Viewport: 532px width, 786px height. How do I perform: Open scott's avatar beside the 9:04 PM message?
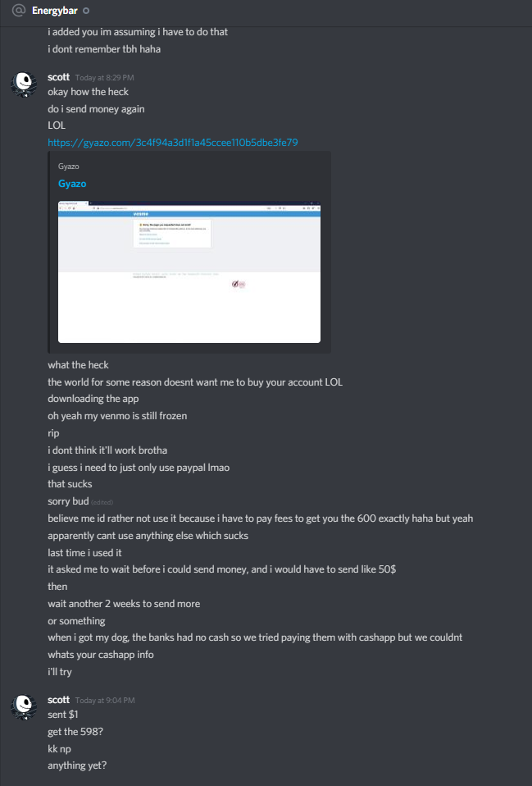point(24,706)
